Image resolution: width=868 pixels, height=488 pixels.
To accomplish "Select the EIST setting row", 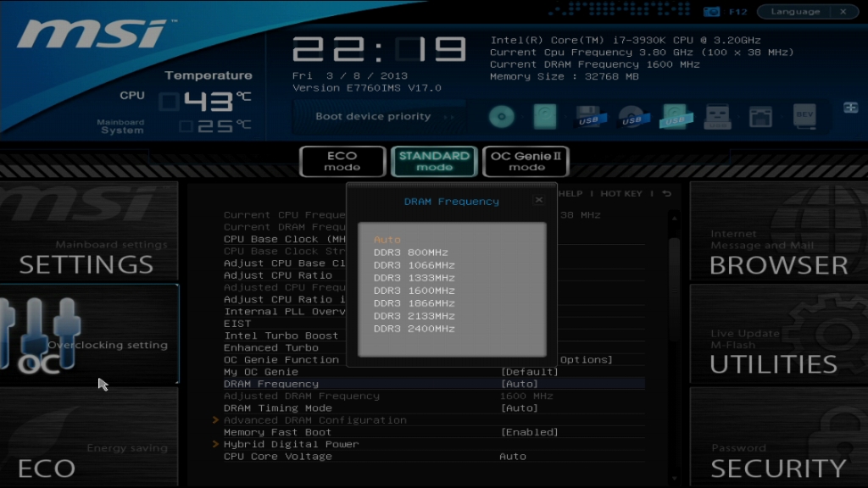I will pyautogui.click(x=237, y=324).
